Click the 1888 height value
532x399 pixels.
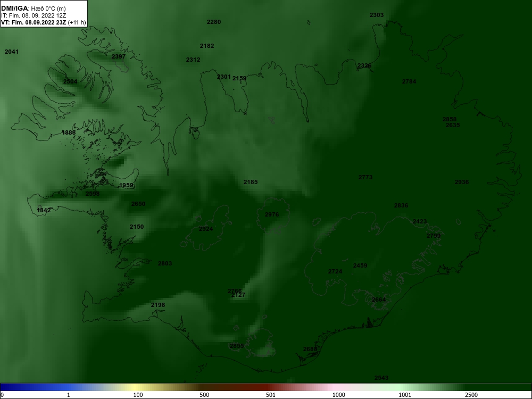[69, 132]
